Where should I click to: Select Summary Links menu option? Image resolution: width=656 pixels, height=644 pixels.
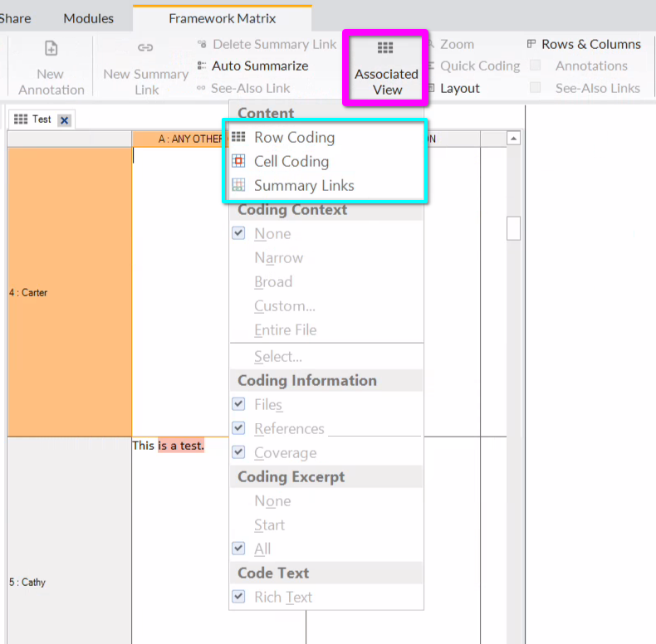(303, 186)
